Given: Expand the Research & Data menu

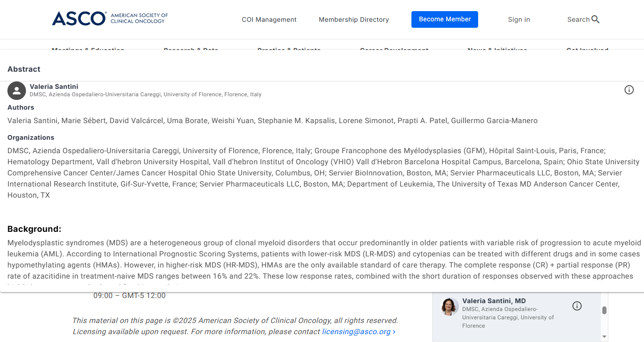Looking at the screenshot, I should pos(190,49).
